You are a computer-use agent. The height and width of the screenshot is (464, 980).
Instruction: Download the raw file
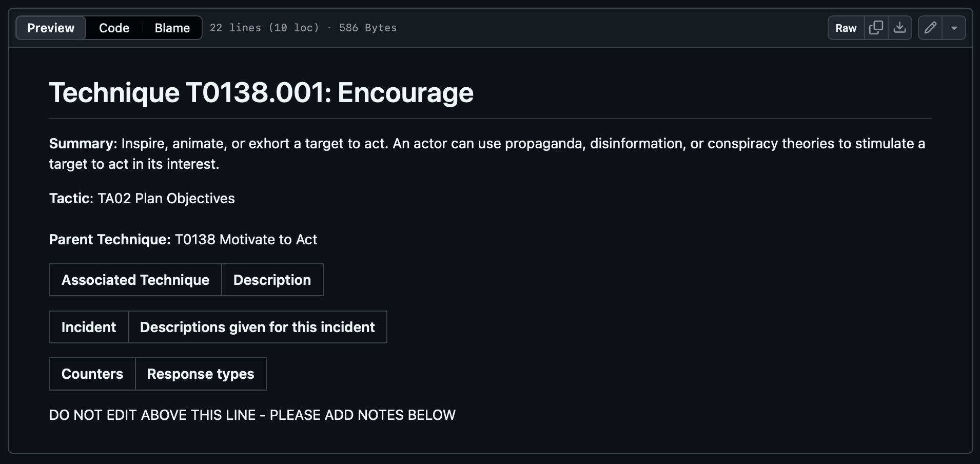(899, 28)
